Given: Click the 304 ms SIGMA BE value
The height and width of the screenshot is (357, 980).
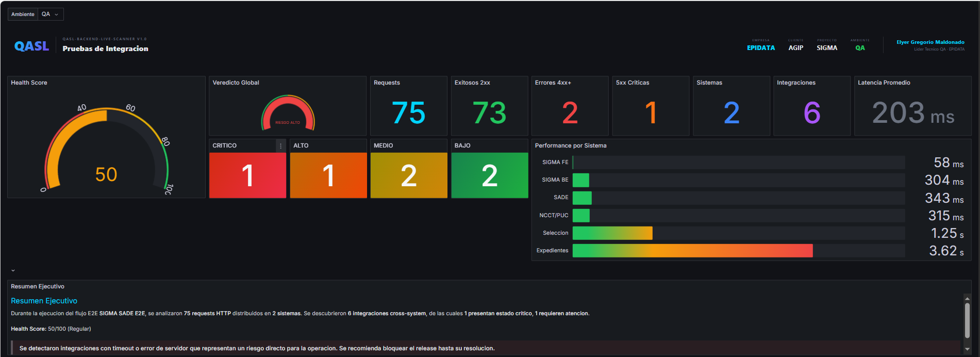Looking at the screenshot, I should coord(944,180).
